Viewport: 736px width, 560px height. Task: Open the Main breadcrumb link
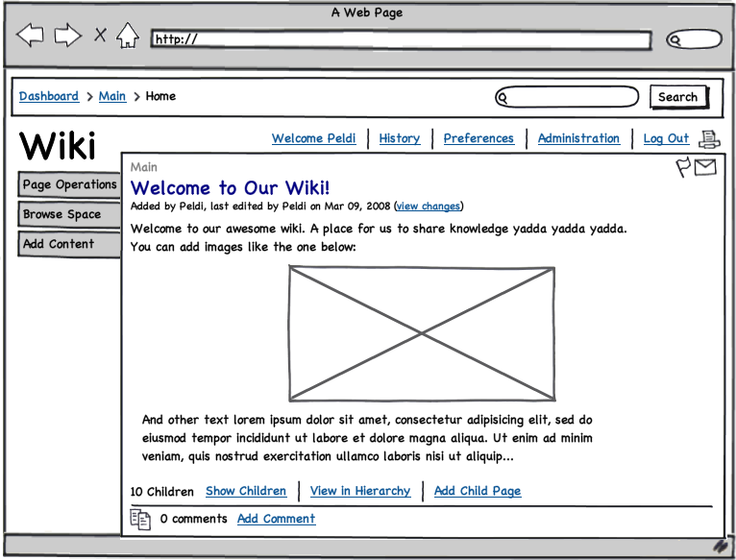(112, 96)
